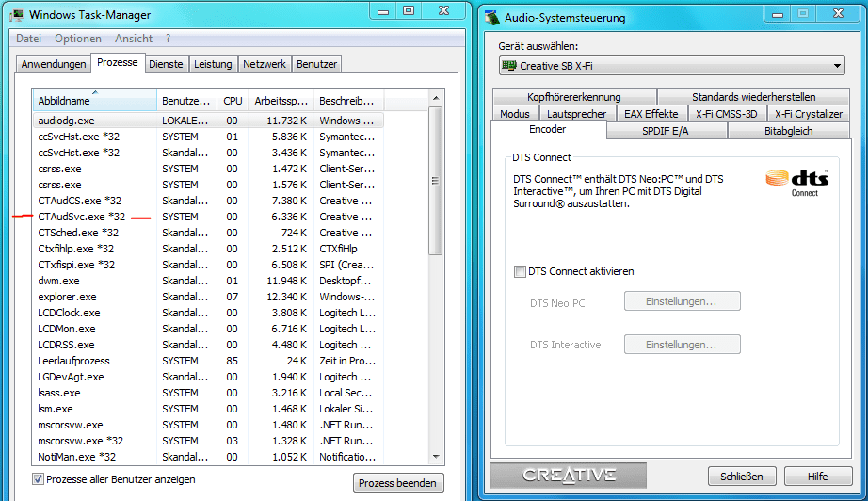868x501 pixels.
Task: Enable the 'DTS Connect aktivieren' checkbox
Action: pyautogui.click(x=520, y=271)
